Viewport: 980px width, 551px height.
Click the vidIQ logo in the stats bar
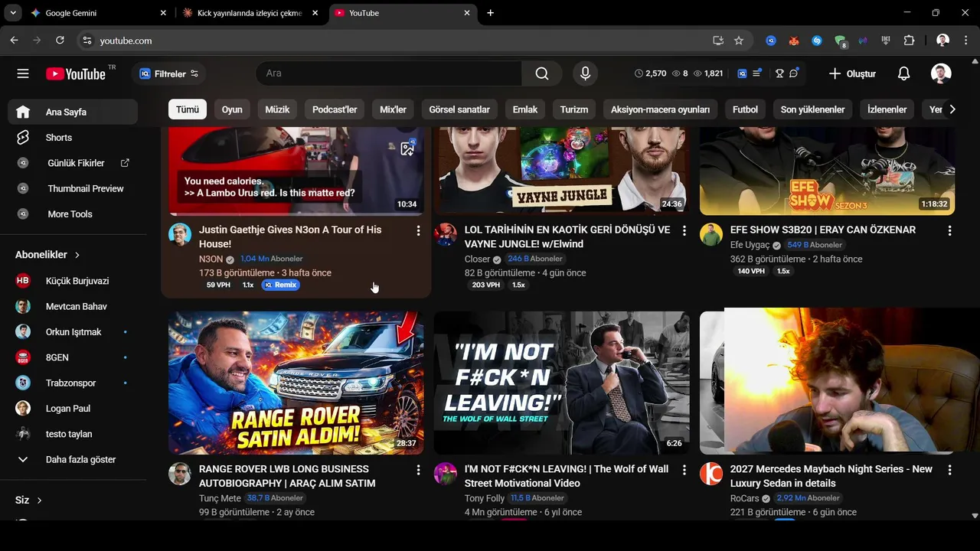pos(742,73)
